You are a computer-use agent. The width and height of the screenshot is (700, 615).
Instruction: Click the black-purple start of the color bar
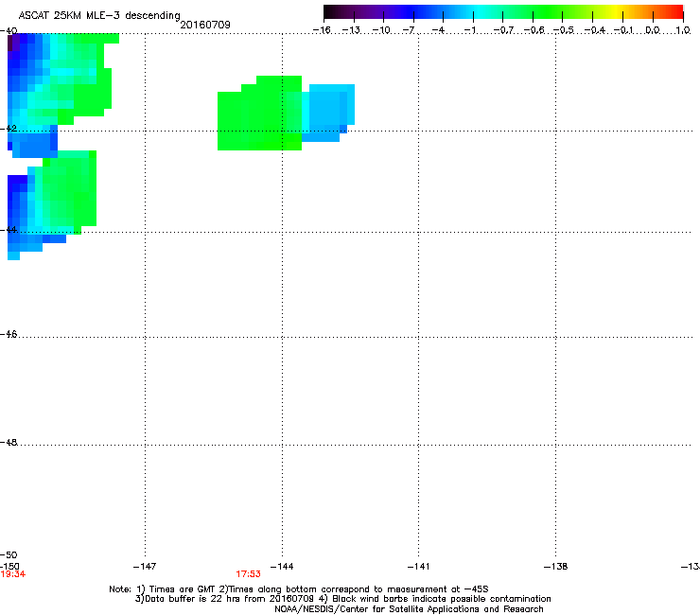click(333, 12)
